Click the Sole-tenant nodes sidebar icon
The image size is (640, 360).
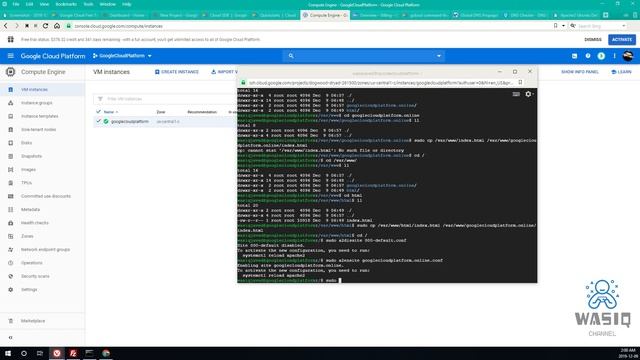tap(11, 129)
